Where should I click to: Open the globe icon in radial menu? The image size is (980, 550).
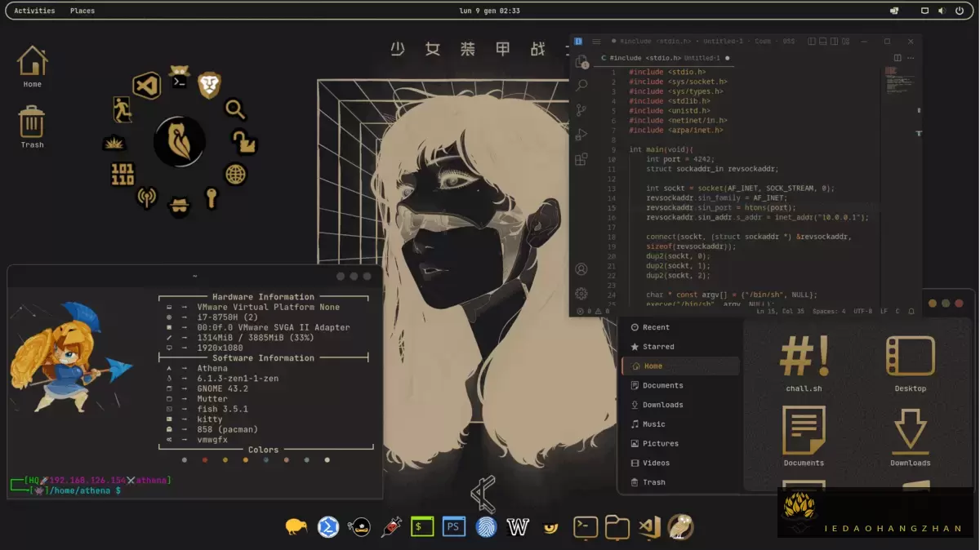[x=235, y=174]
